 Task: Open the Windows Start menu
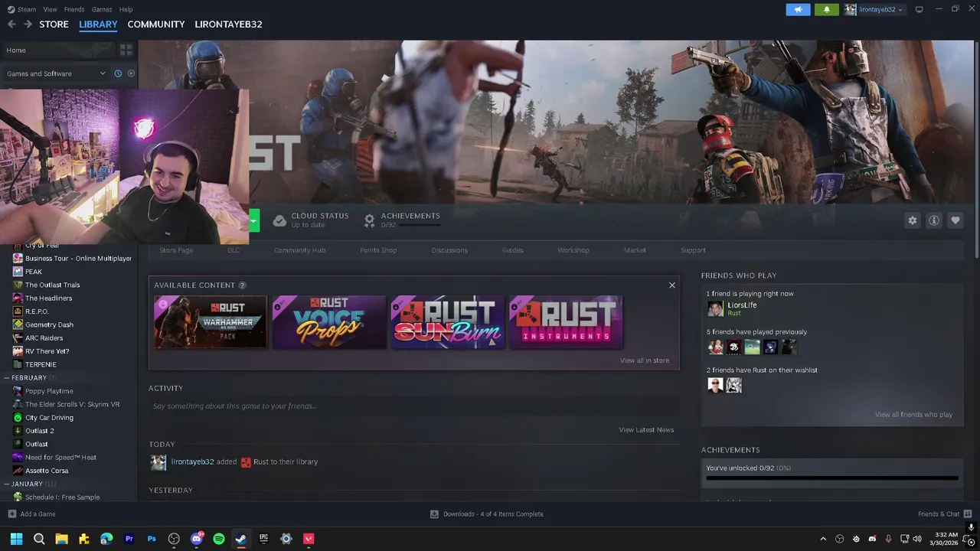16,539
